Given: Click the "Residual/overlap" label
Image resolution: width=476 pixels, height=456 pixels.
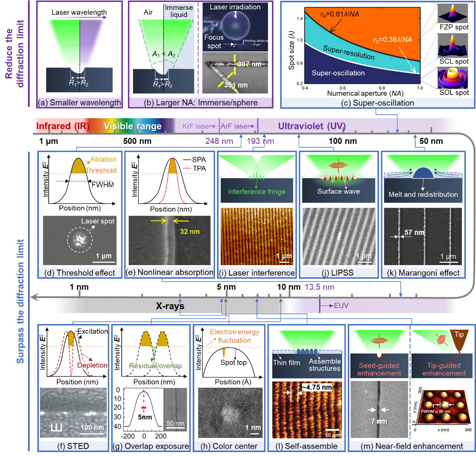Looking at the screenshot, I should click(x=155, y=366).
